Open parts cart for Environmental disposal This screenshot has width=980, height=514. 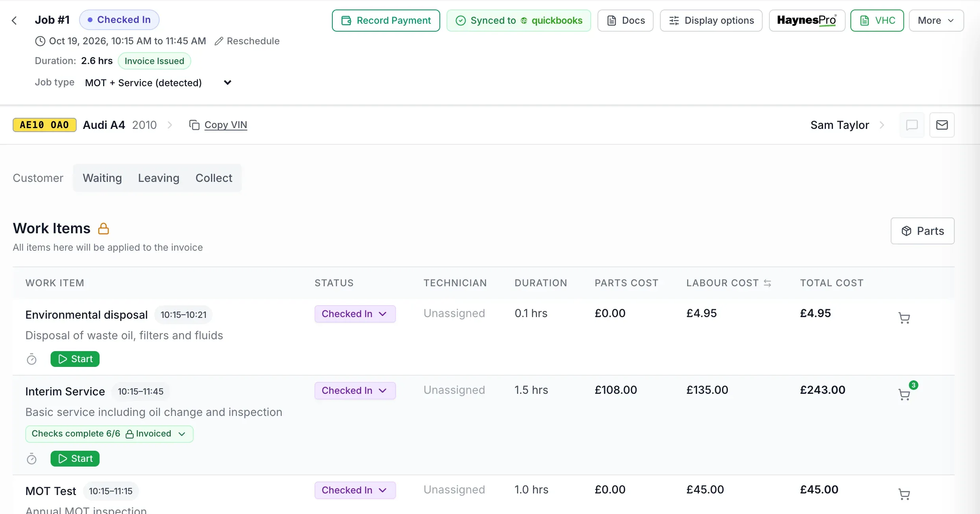[x=904, y=318]
